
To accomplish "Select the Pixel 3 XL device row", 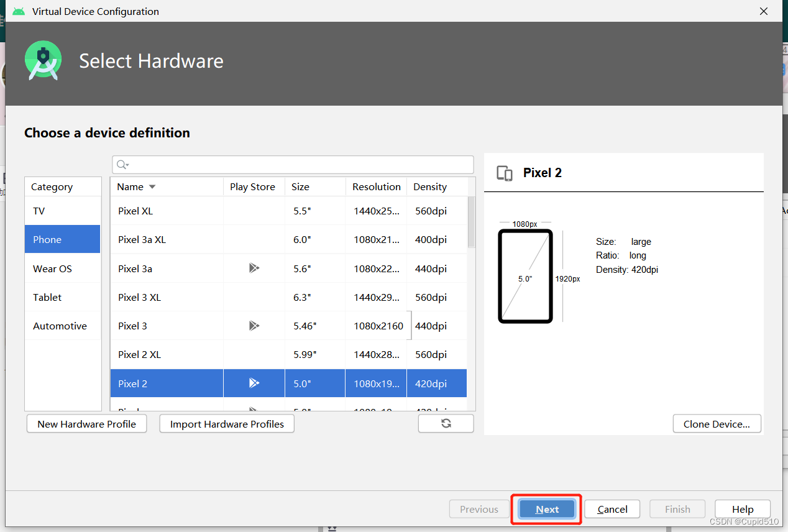I will pyautogui.click(x=289, y=297).
